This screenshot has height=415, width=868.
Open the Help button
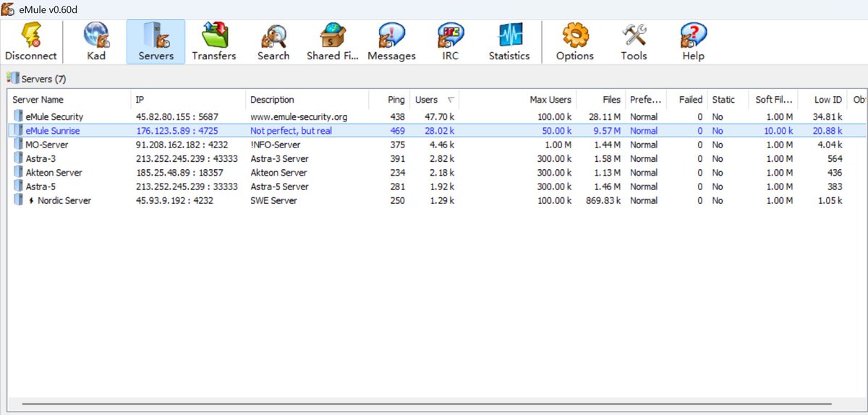(693, 42)
